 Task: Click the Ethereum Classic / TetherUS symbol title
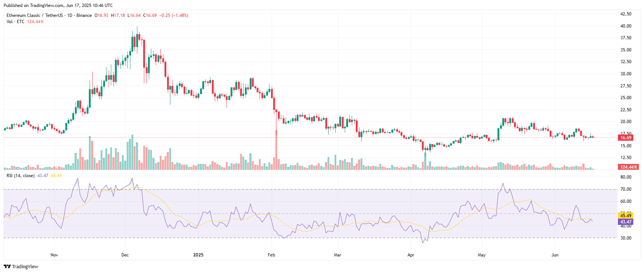tap(35, 15)
